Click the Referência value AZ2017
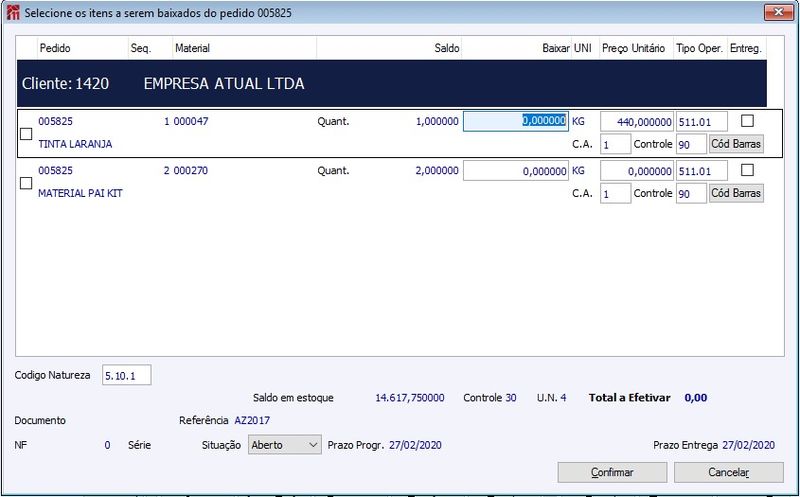 click(252, 420)
